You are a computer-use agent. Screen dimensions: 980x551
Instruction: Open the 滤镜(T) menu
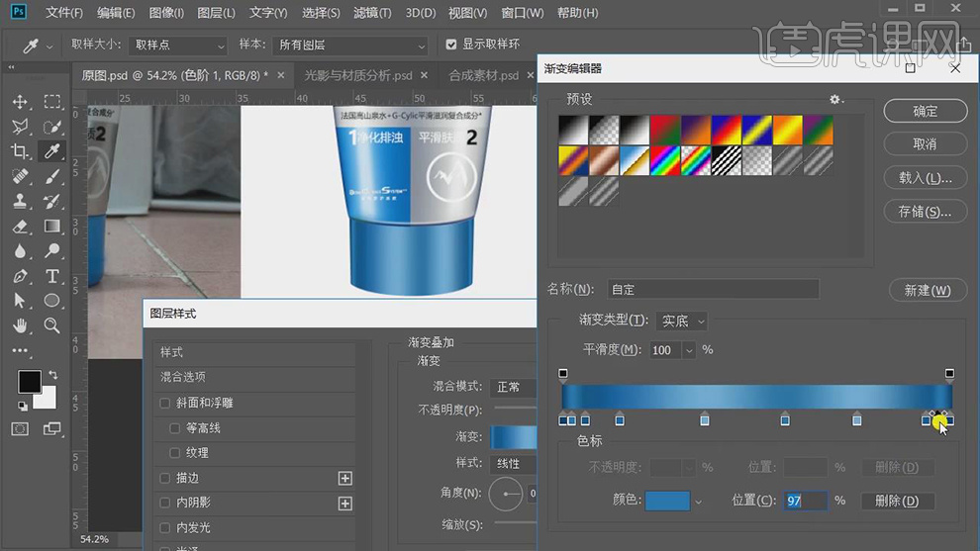[373, 13]
